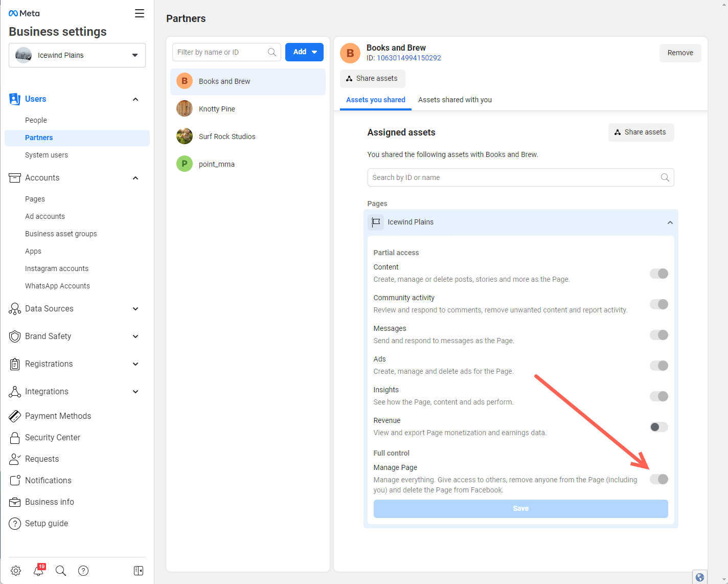728x584 pixels.
Task: Toggle the Content permission switch
Action: coord(659,274)
